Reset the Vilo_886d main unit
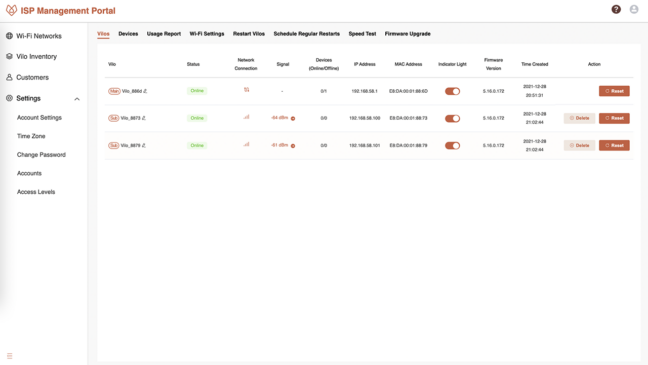 point(614,91)
